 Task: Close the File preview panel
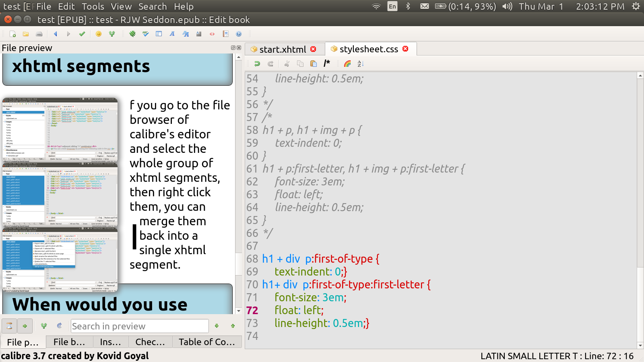pyautogui.click(x=239, y=48)
